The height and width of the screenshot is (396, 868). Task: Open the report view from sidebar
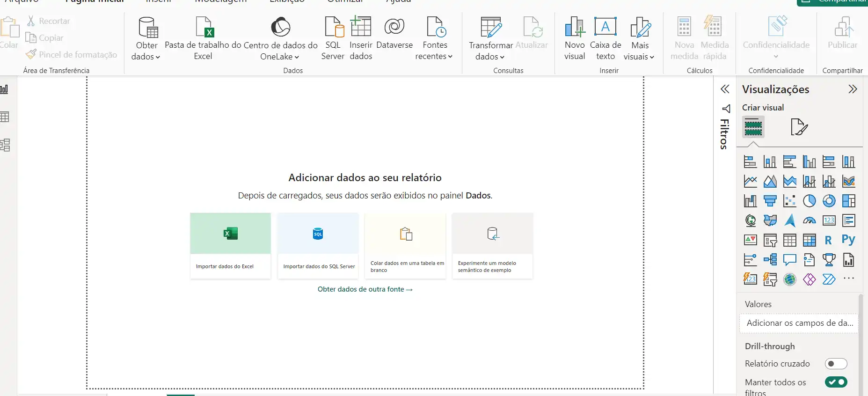[5, 89]
